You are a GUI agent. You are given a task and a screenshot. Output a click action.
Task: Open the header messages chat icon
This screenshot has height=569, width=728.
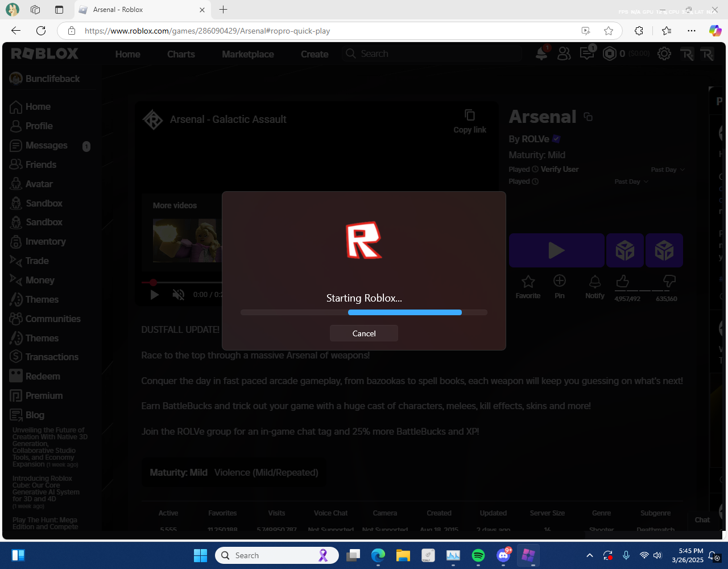pyautogui.click(x=586, y=53)
